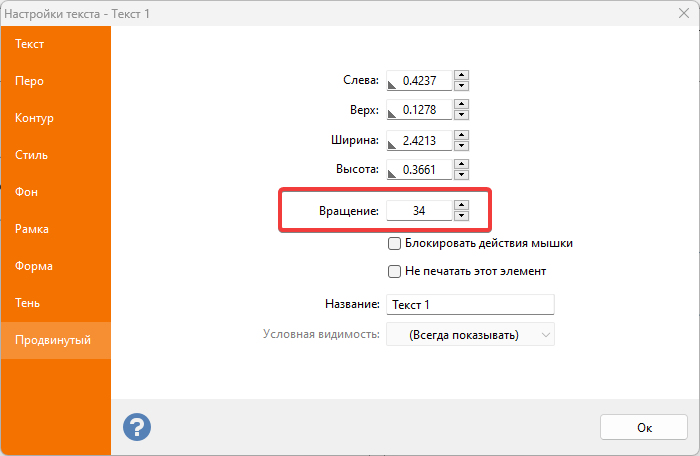This screenshot has height=456, width=700.
Task: Increase the Слева value with up arrow
Action: click(x=461, y=75)
